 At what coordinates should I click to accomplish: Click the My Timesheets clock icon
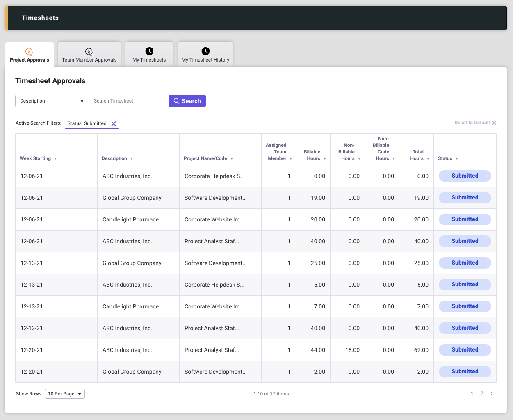[149, 51]
